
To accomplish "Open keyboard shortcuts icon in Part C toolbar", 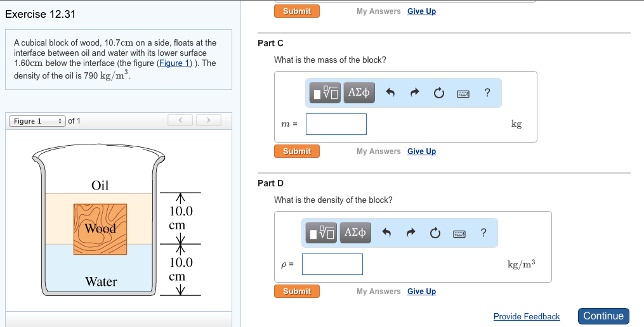I will [463, 93].
